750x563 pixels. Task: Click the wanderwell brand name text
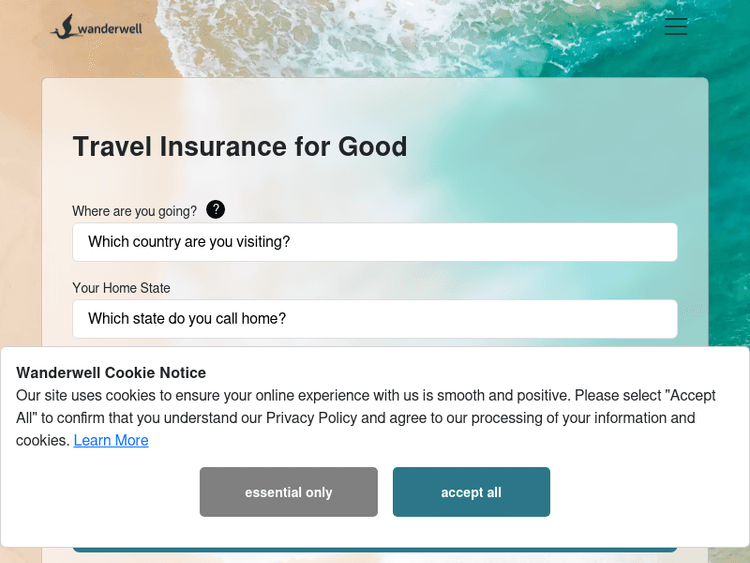pyautogui.click(x=110, y=29)
